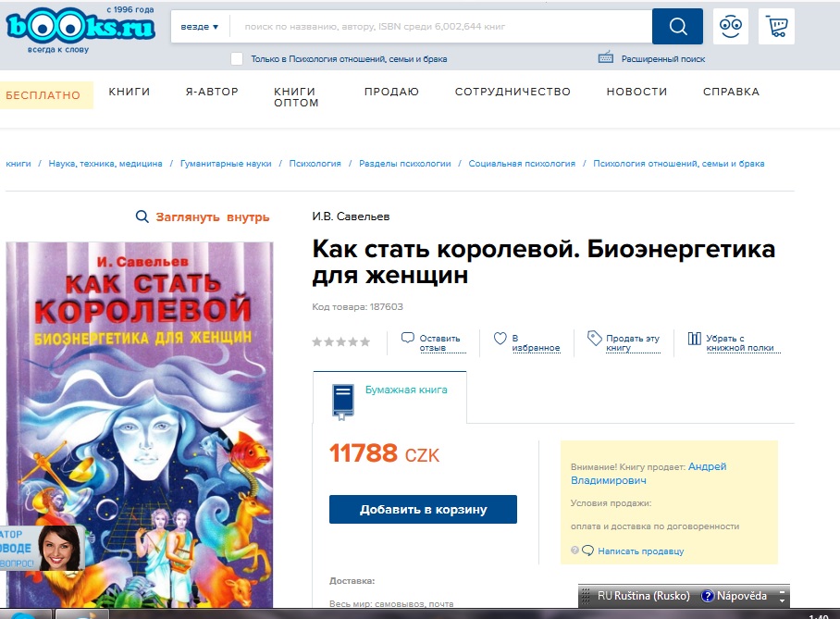
Task: Click the Nápověda help question icon
Action: [x=708, y=596]
